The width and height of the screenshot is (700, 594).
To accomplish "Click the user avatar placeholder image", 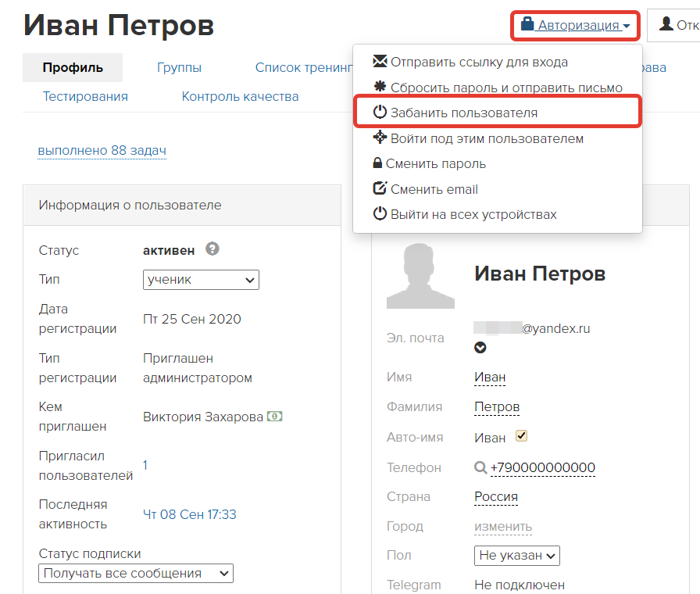I will click(420, 276).
